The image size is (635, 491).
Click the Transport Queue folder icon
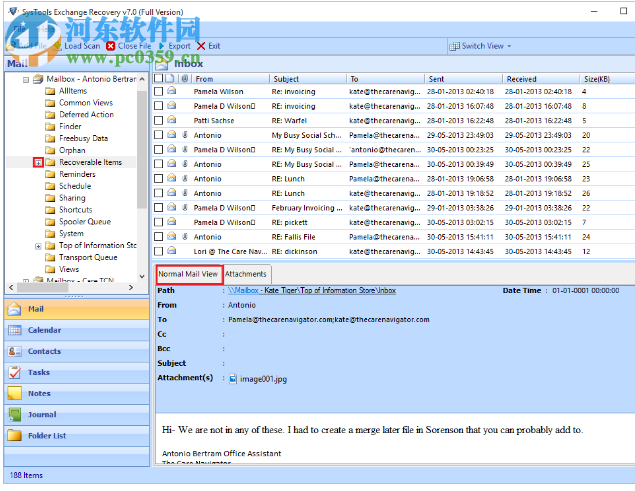[x=50, y=258]
